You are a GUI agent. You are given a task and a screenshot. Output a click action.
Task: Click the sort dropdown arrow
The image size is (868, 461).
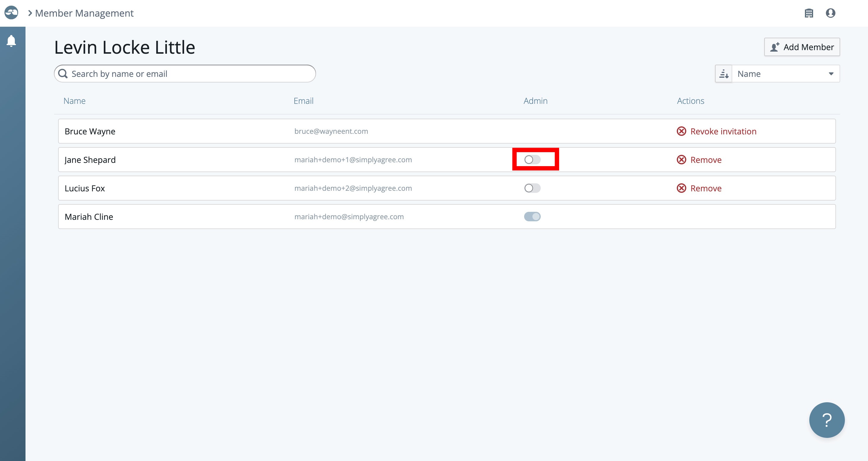(x=831, y=74)
